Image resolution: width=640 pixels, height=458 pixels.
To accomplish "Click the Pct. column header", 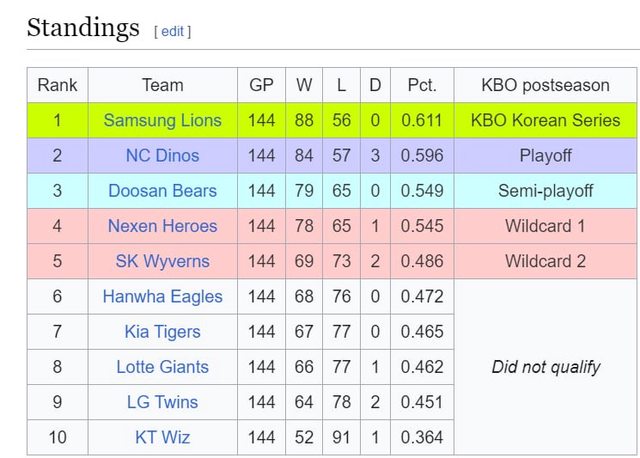I will pyautogui.click(x=421, y=85).
